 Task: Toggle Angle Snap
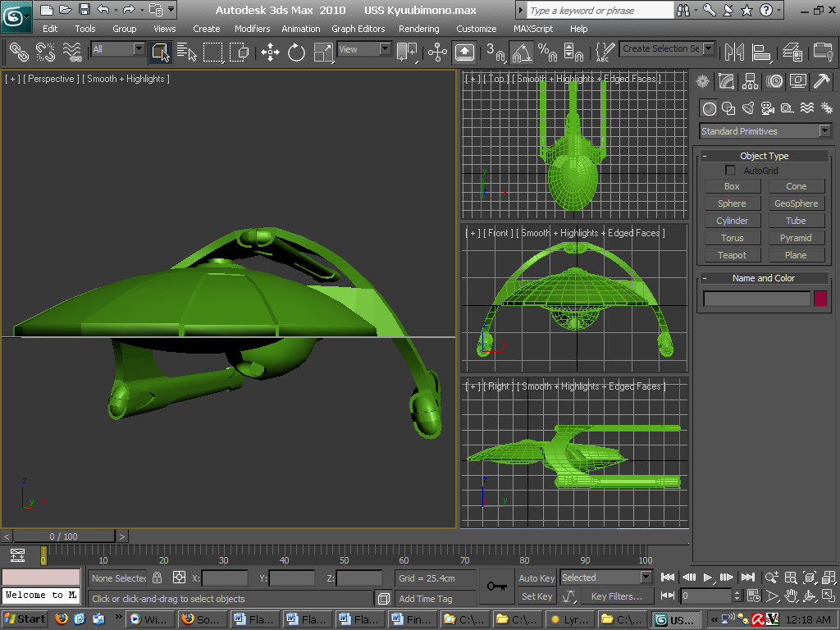pyautogui.click(x=522, y=52)
